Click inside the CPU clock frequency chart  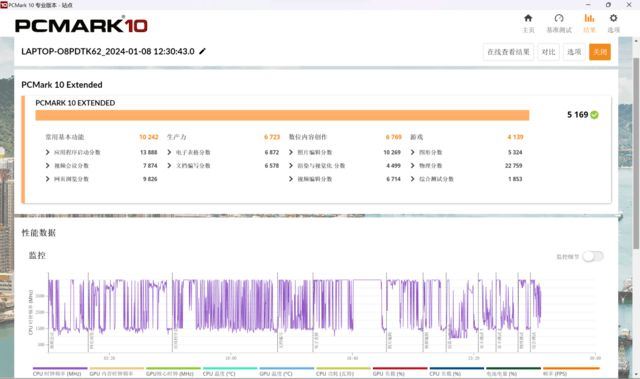tap(322, 312)
